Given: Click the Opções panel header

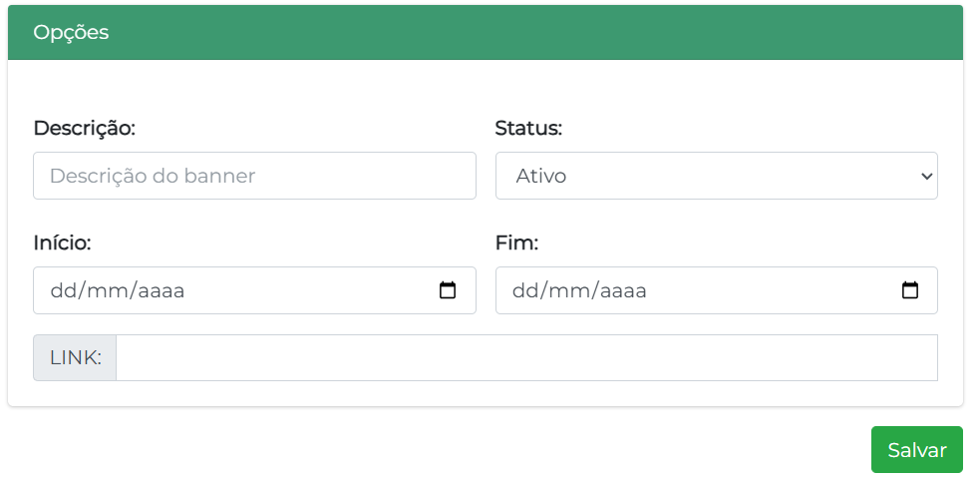Looking at the screenshot, I should tap(486, 32).
